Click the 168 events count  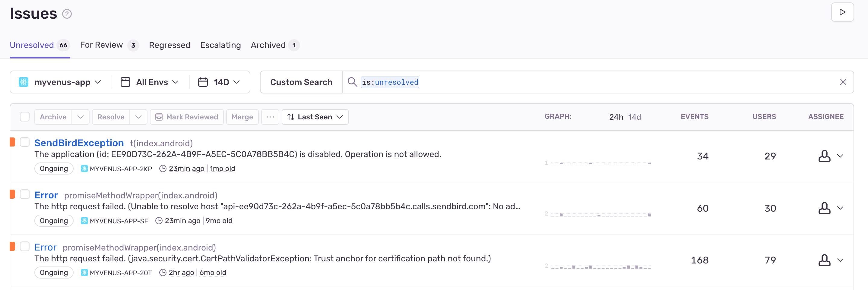(x=699, y=260)
